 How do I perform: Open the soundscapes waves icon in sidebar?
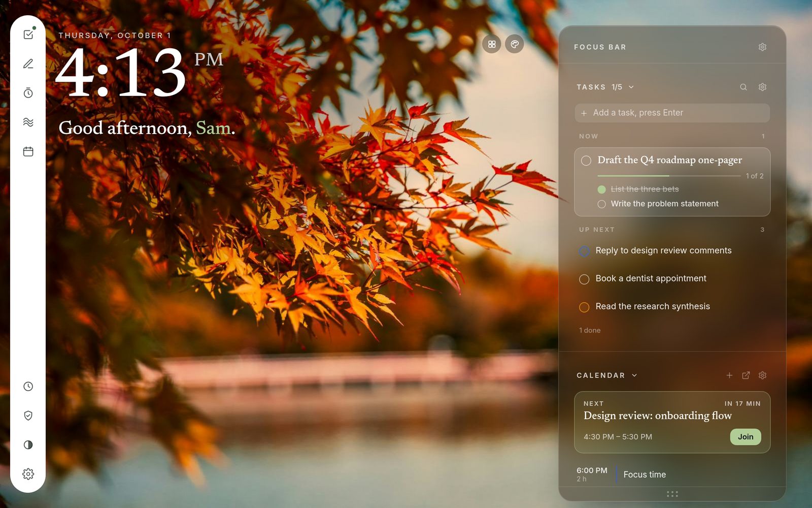[x=28, y=122]
